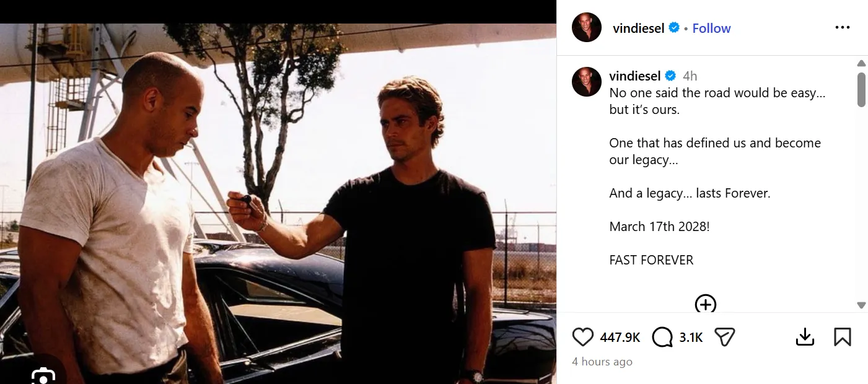Screen dimensions: 868x384
Task: Download the post with the download arrow icon
Action: [804, 337]
